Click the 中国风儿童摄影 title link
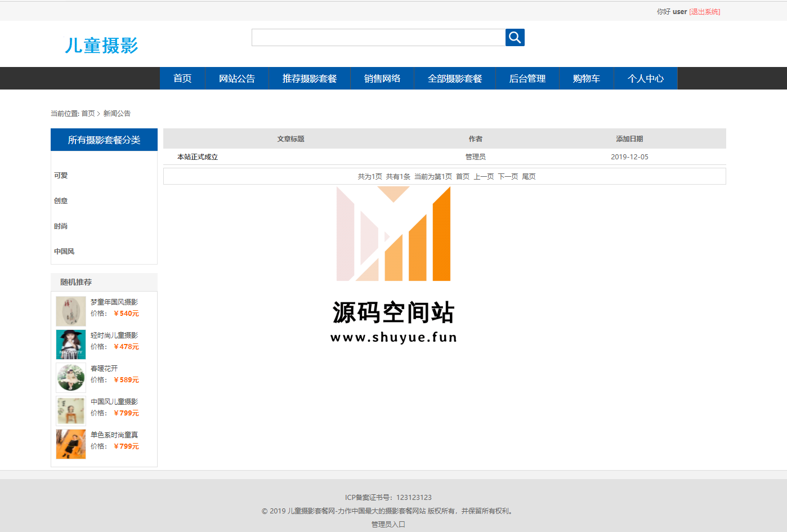This screenshot has height=532, width=787. [x=114, y=402]
